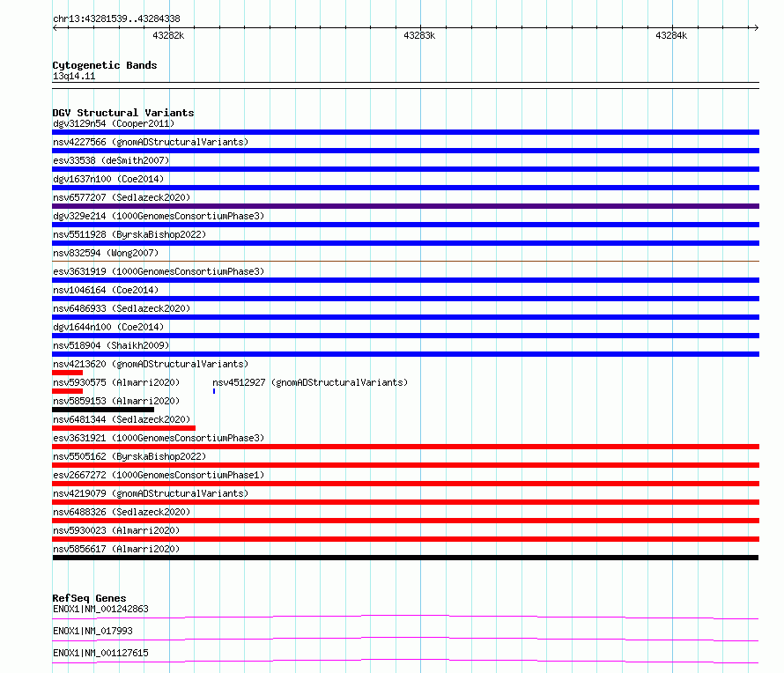Click the tiny blue mark under nsv4512927

[x=214, y=391]
